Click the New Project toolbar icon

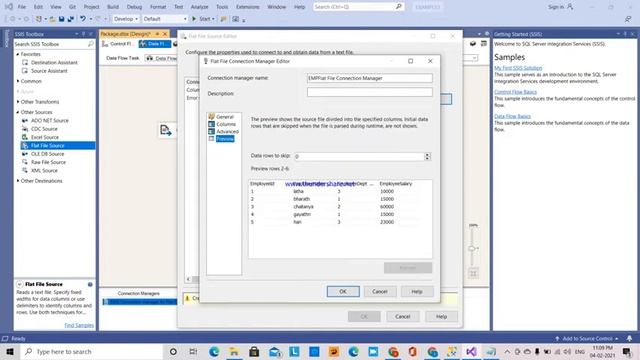coord(39,19)
